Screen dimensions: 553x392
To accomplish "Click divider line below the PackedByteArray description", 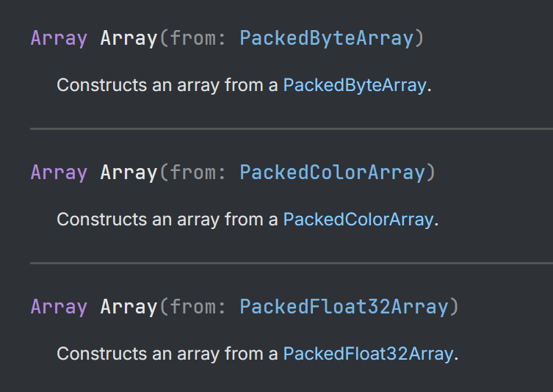I will 291,128.
